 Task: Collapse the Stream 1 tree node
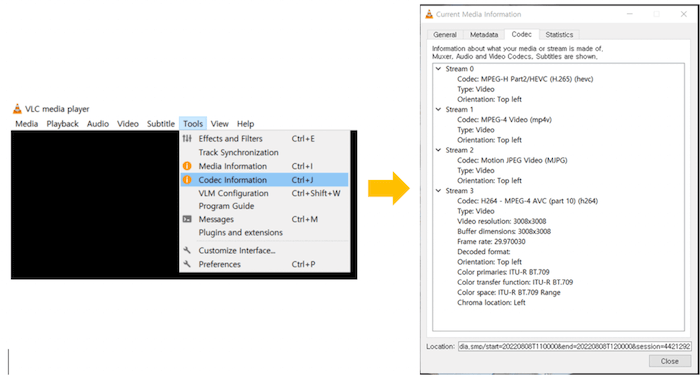(438, 109)
